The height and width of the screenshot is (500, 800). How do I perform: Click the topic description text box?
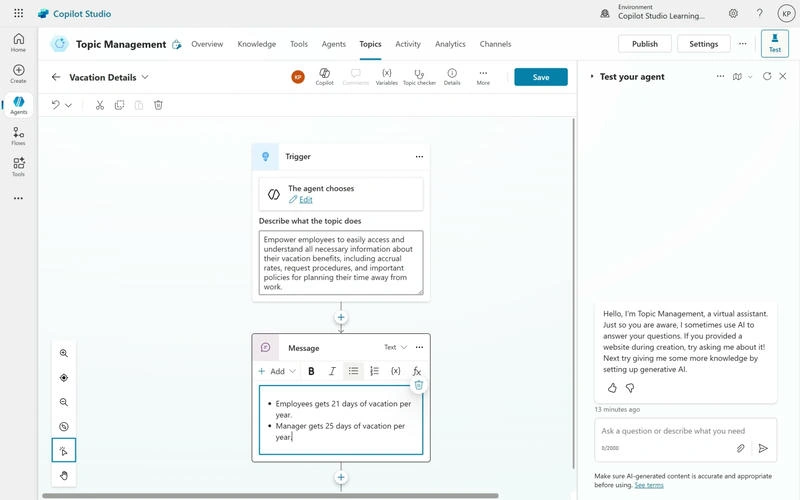[x=341, y=263]
